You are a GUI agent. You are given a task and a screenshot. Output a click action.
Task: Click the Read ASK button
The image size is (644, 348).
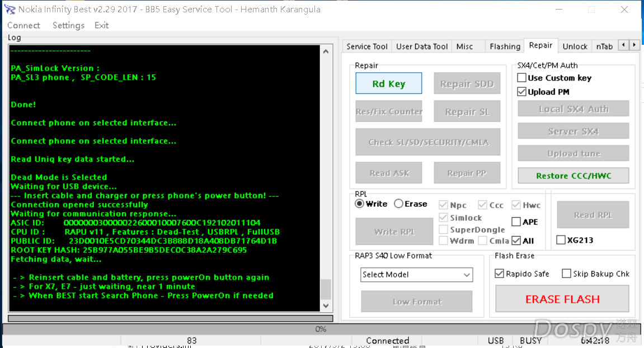click(388, 172)
